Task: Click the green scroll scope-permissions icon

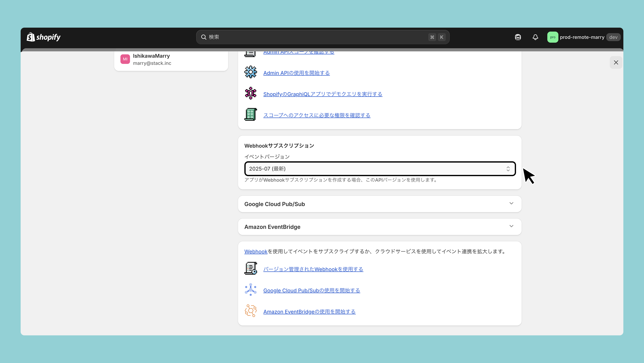Action: tap(251, 115)
